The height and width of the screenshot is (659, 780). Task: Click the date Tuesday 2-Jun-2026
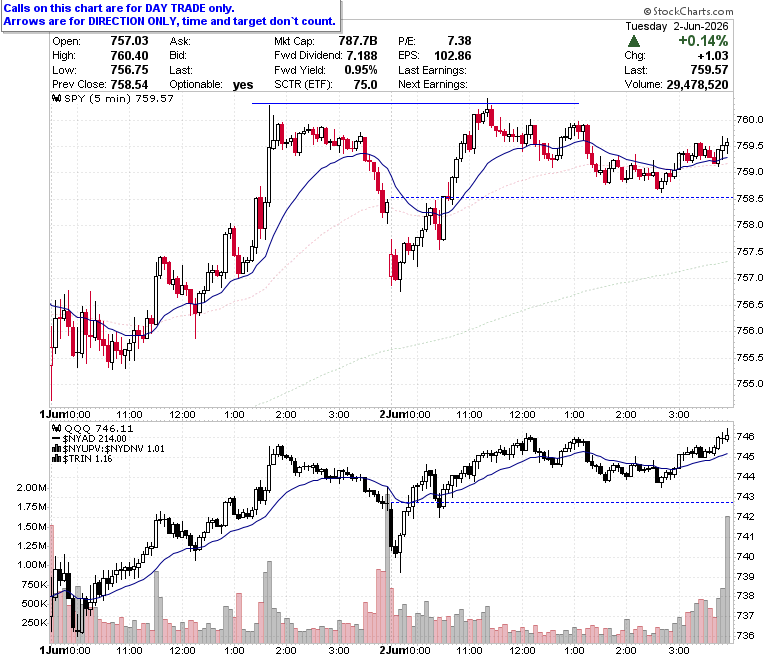point(677,26)
